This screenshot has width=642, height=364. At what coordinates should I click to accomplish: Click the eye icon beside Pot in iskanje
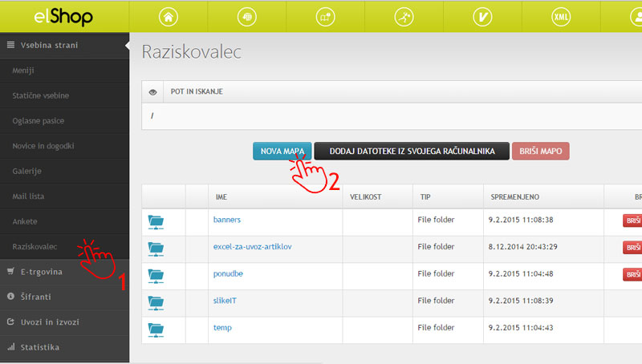152,92
